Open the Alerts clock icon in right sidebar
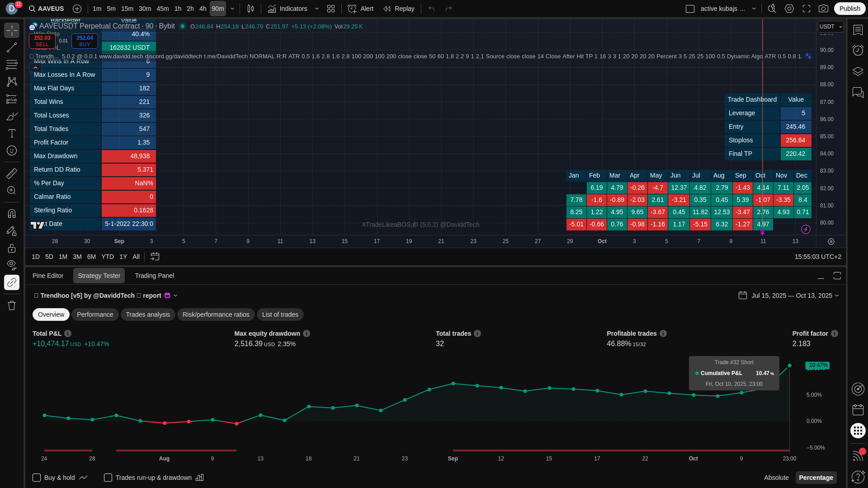Image resolution: width=868 pixels, height=488 pixels. (858, 50)
